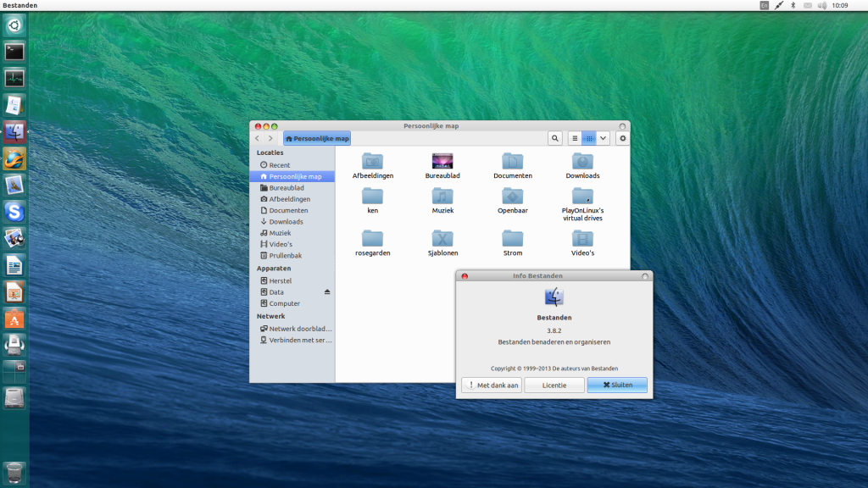Click the Persoonlijke map path button
The height and width of the screenshot is (488, 868).
317,138
